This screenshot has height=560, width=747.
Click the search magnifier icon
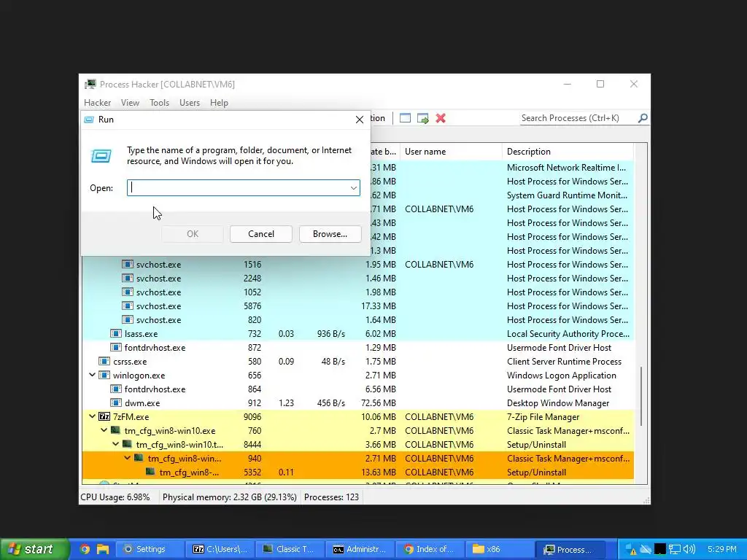643,118
